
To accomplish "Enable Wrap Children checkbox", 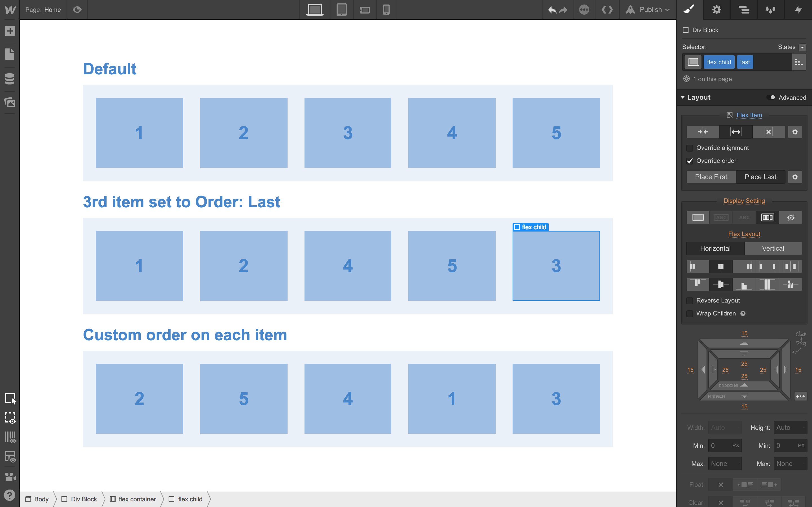I will pos(690,313).
